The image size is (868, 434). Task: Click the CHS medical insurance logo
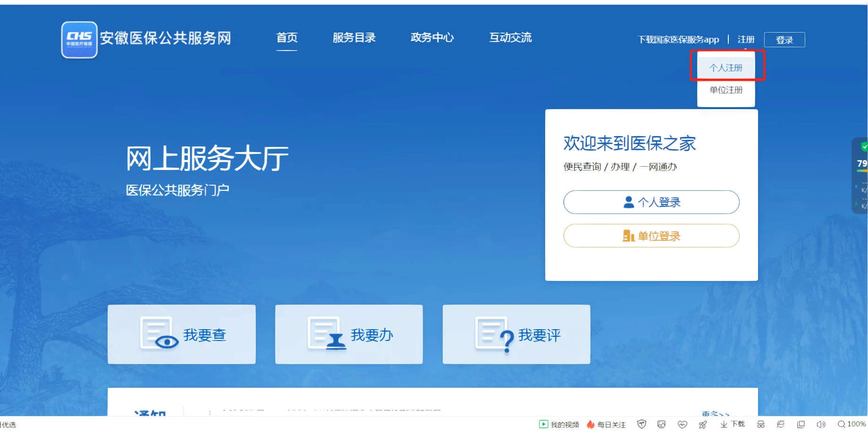(x=79, y=40)
